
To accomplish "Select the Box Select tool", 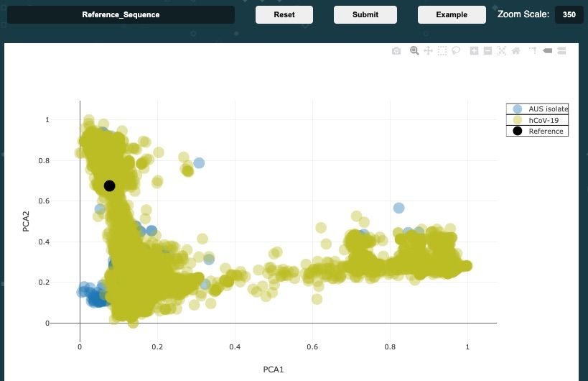I will (x=442, y=50).
